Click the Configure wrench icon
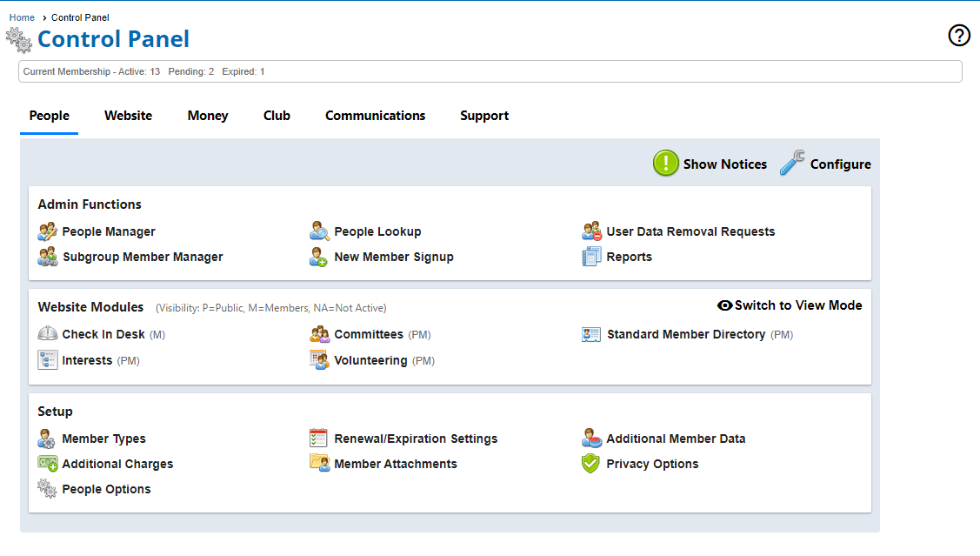The image size is (980, 556). pyautogui.click(x=792, y=164)
